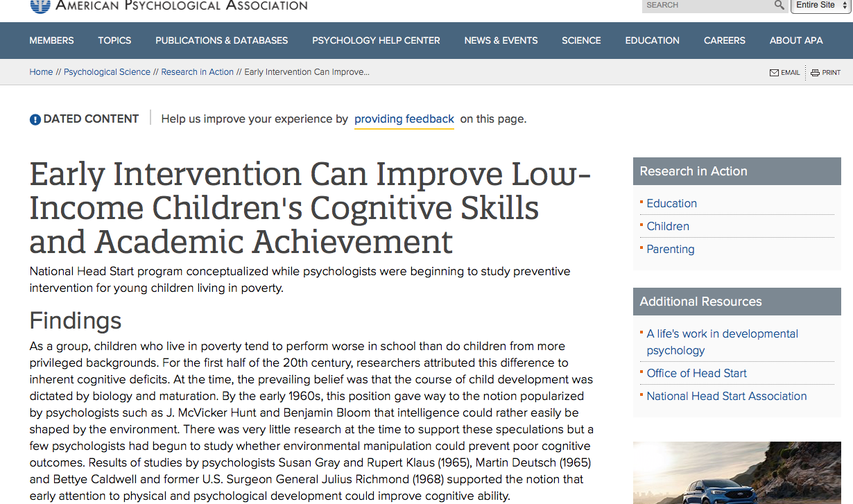The width and height of the screenshot is (853, 504).
Task: Open the Members menu
Action: pyautogui.click(x=51, y=40)
